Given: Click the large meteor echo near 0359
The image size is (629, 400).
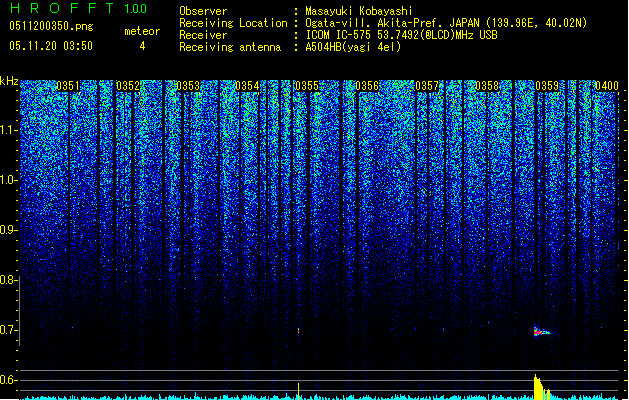Looking at the screenshot, I should coord(542,331).
